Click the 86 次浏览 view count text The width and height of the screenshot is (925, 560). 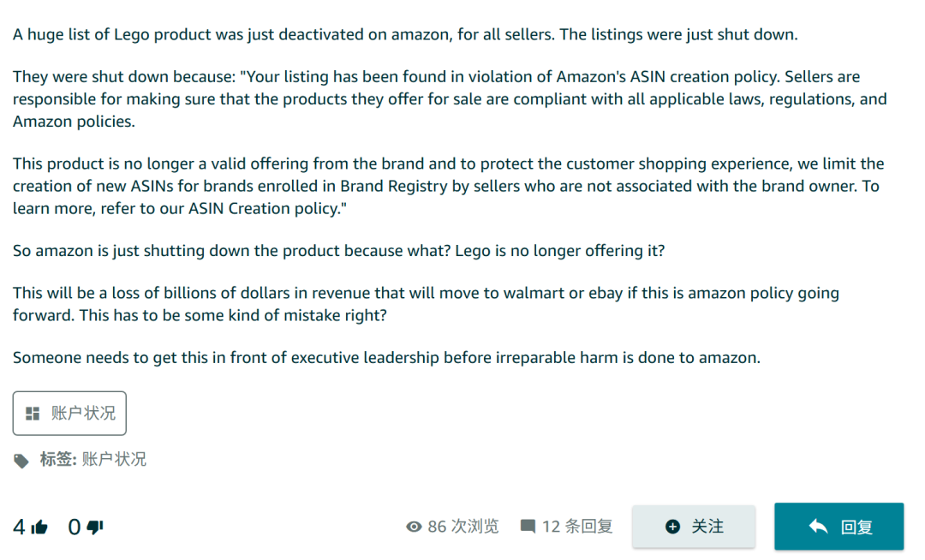click(462, 526)
